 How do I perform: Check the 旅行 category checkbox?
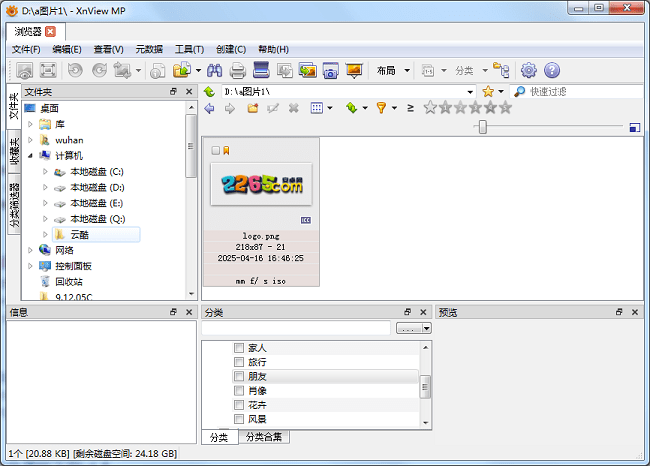point(239,362)
